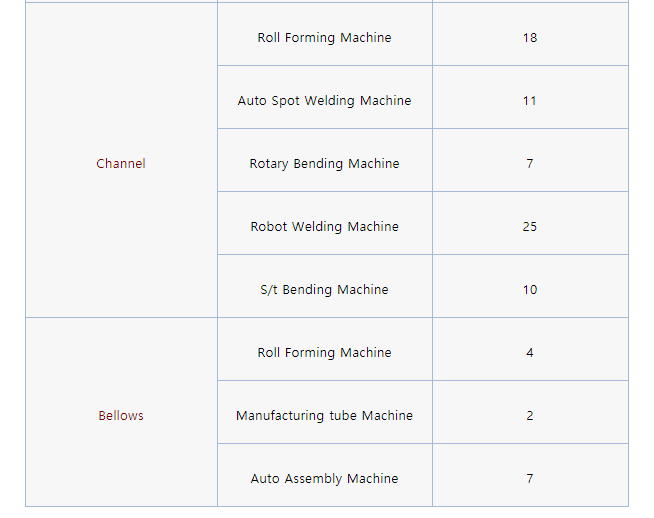Viewport: 654px width, 518px height.
Task: Click the word Welding in Robot Welding Machine
Action: (317, 227)
